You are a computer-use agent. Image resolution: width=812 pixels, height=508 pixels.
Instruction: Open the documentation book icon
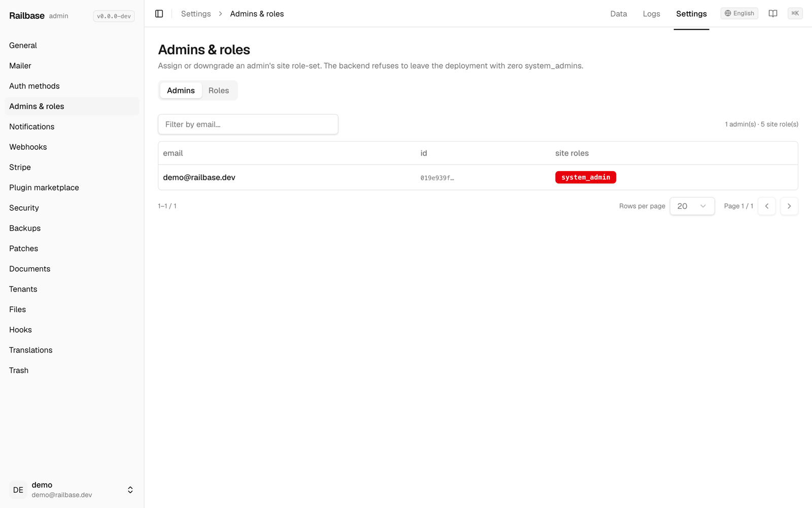click(773, 14)
